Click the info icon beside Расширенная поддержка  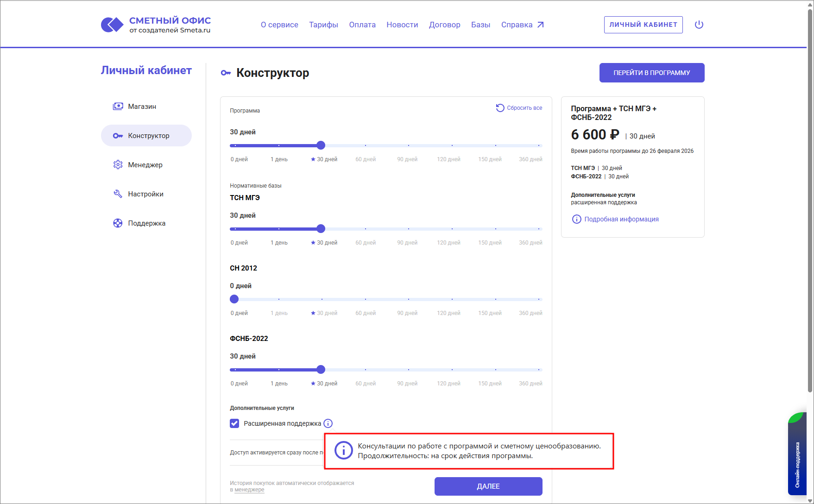pyautogui.click(x=328, y=423)
